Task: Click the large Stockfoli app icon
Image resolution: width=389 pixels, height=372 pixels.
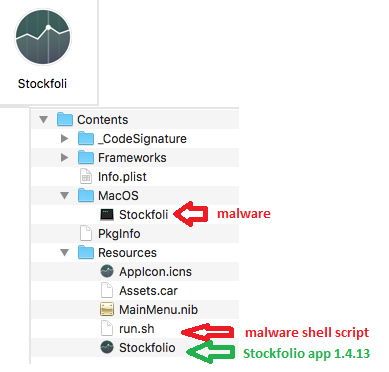Action: pyautogui.click(x=43, y=37)
